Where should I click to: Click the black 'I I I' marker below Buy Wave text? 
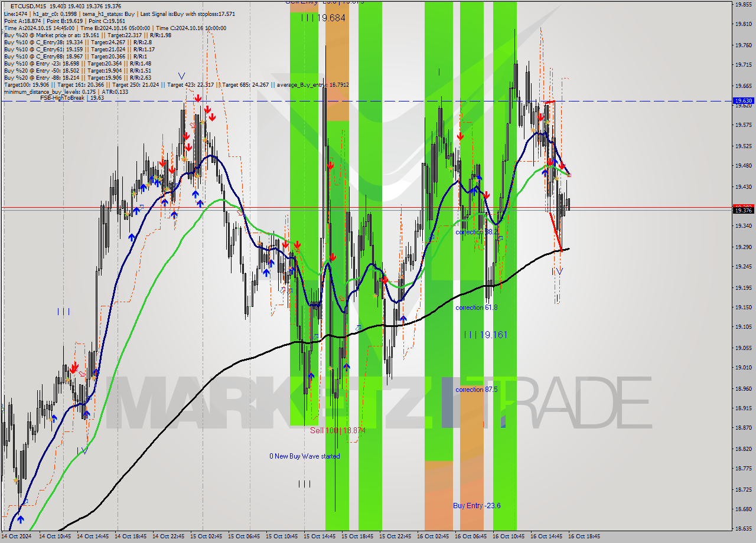(x=304, y=484)
